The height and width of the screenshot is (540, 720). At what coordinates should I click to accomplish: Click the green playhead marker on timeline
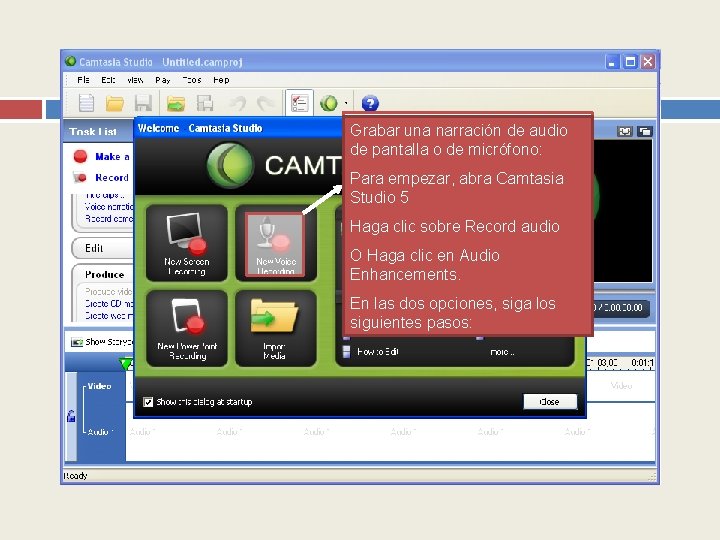(126, 364)
